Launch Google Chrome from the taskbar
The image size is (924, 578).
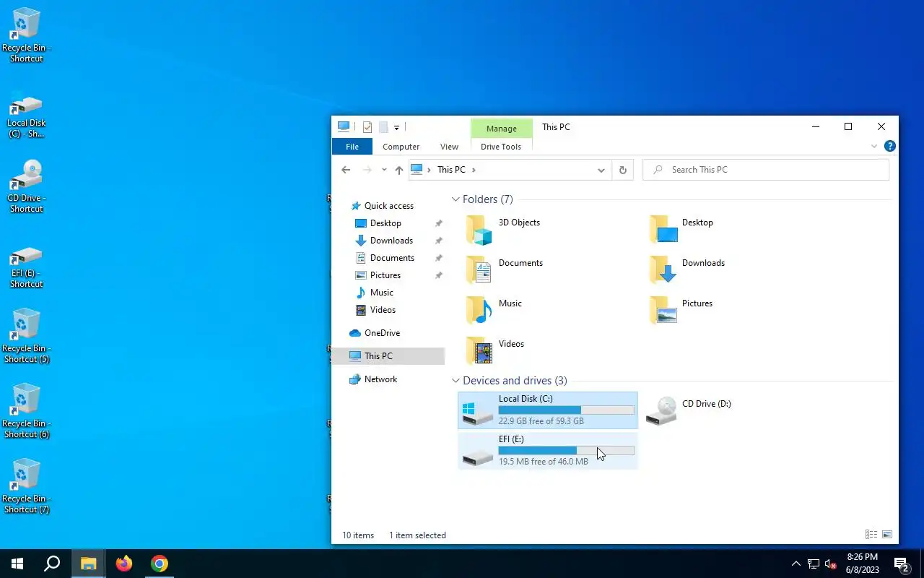pyautogui.click(x=160, y=564)
